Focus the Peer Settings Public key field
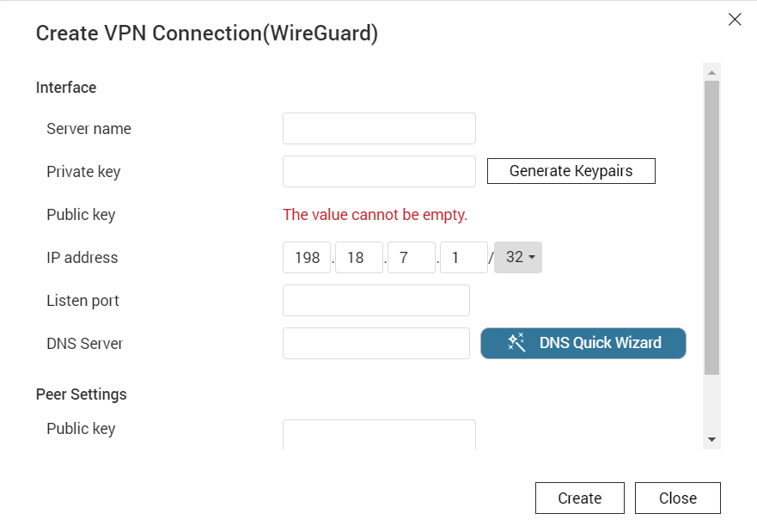 click(x=379, y=434)
